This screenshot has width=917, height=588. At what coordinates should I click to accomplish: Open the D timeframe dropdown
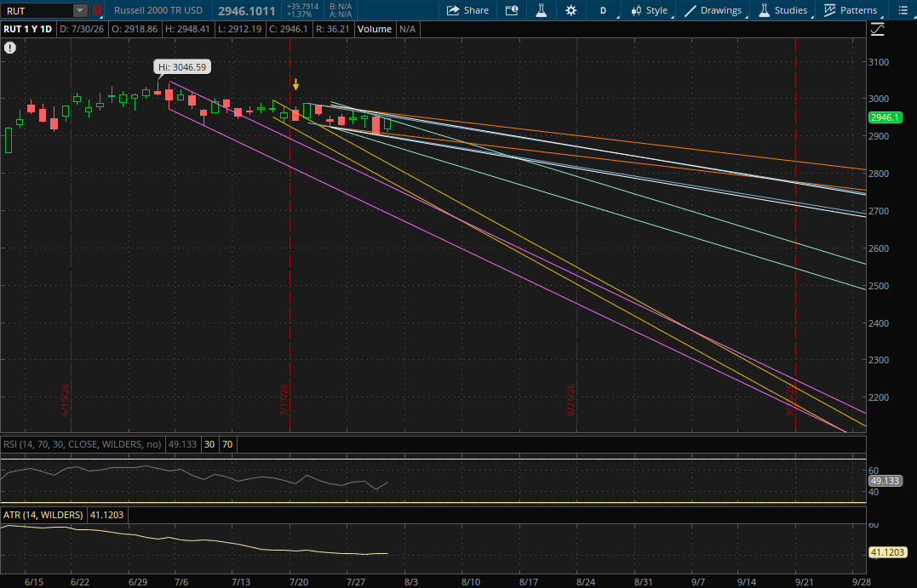pos(605,10)
